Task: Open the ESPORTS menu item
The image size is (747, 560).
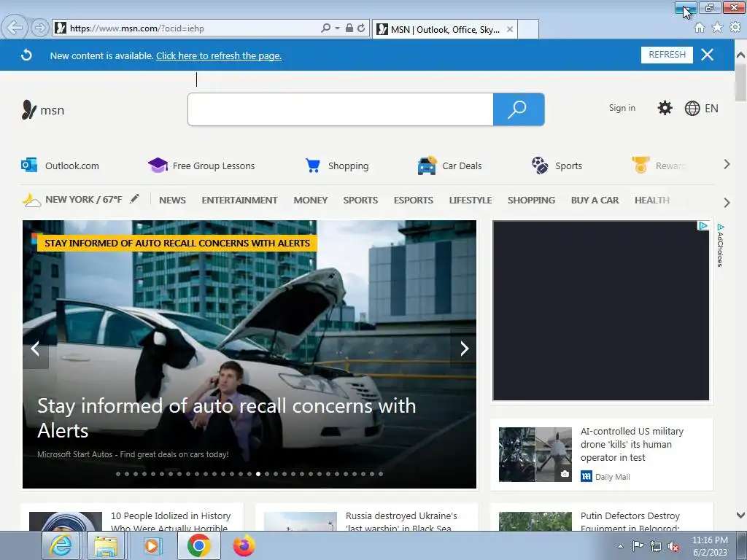Action: click(x=414, y=200)
